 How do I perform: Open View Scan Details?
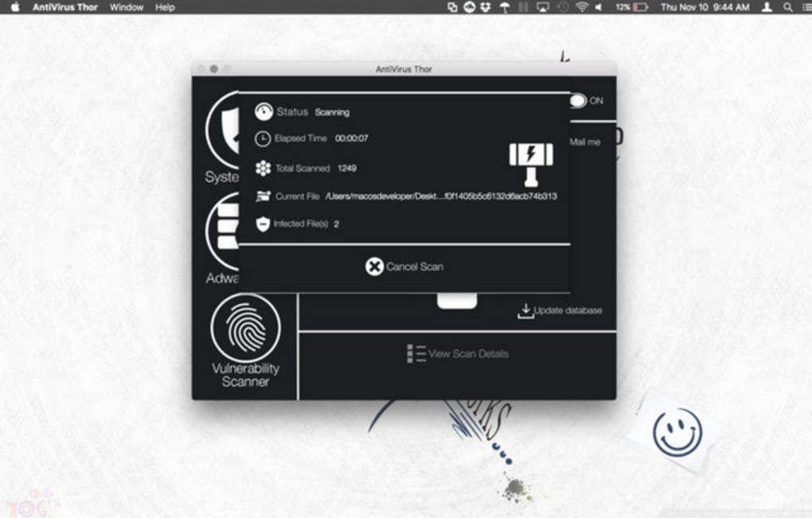tap(458, 354)
